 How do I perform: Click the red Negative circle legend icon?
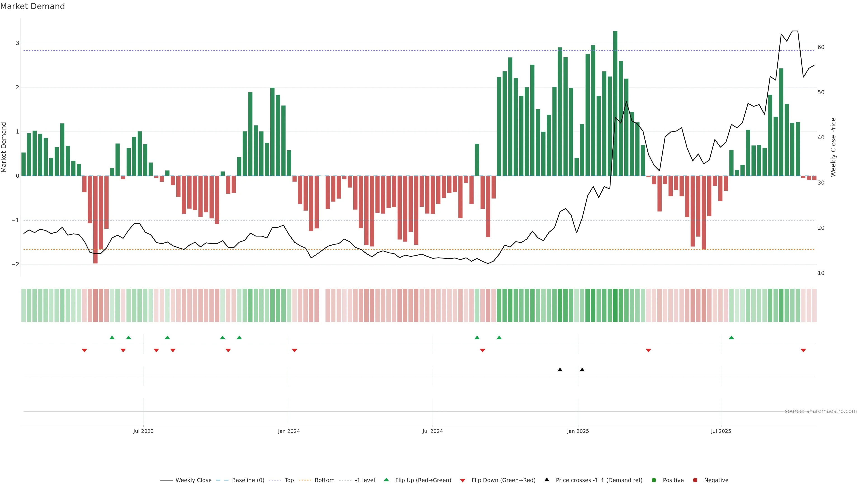(x=695, y=480)
